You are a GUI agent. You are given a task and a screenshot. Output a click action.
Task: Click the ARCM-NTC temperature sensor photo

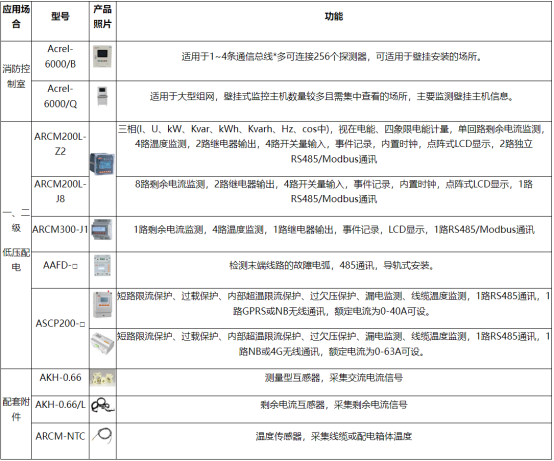tap(102, 435)
